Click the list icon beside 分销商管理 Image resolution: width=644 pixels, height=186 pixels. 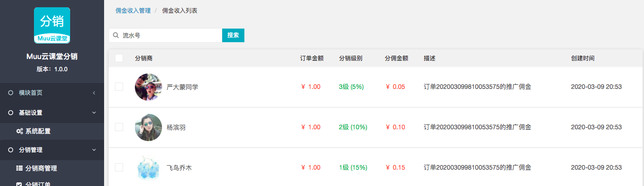coord(19,168)
